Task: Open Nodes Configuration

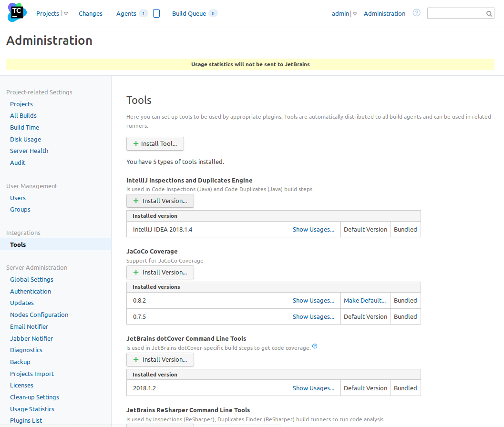Action: point(39,315)
